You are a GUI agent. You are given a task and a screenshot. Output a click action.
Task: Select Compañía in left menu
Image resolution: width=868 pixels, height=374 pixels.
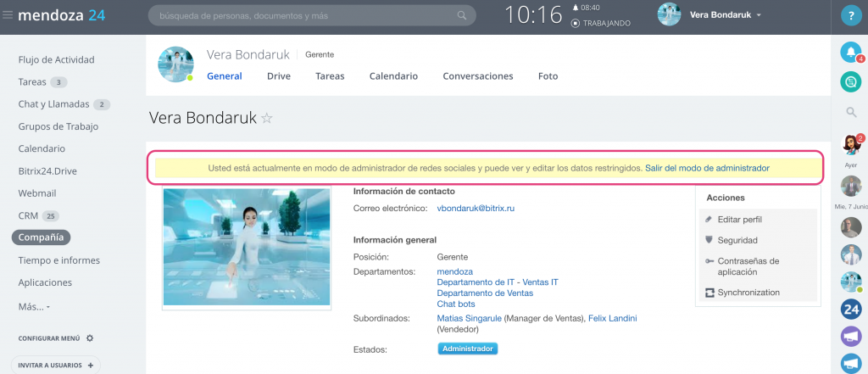point(41,237)
